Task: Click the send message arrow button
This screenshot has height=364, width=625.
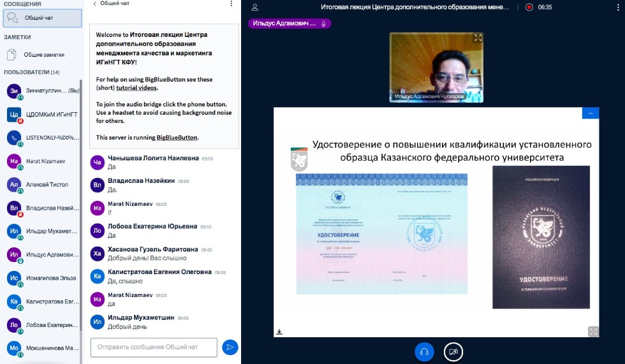Action: tap(230, 347)
